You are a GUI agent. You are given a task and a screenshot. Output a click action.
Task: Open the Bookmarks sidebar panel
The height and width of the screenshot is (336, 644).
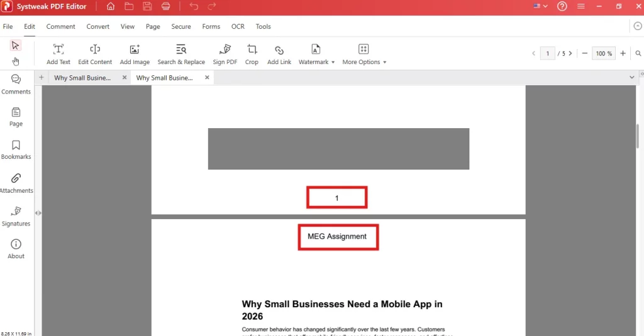pos(16,149)
